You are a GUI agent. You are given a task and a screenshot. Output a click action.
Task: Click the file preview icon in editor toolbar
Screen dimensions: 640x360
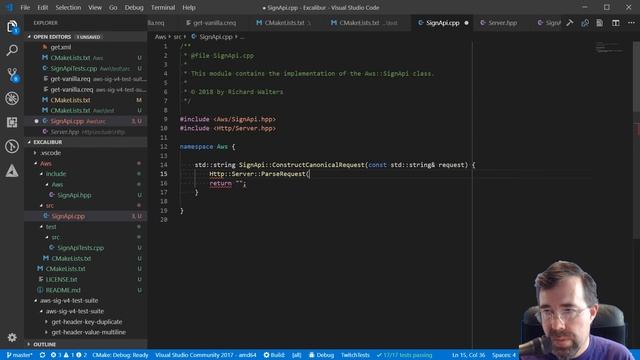click(x=599, y=23)
